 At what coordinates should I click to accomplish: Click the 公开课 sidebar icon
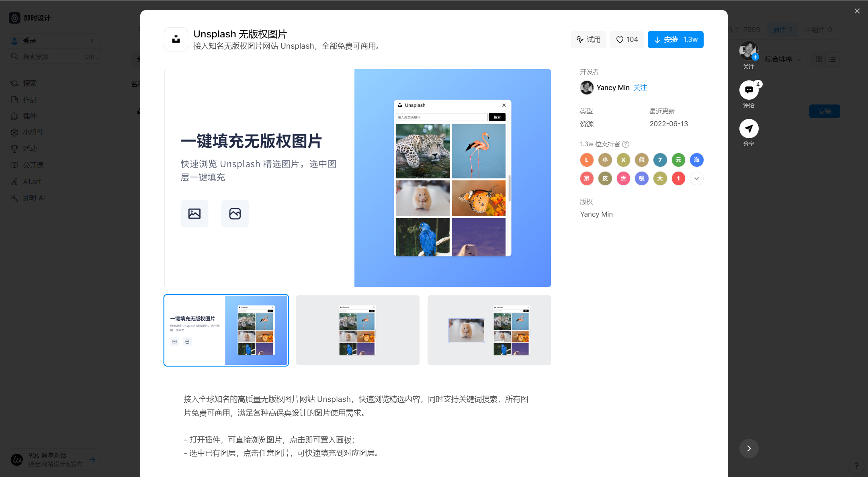[15, 165]
